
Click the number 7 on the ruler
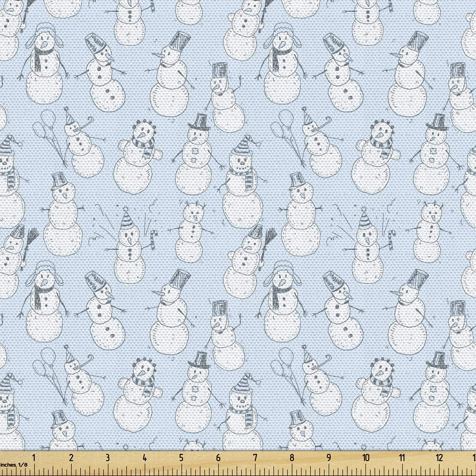coord(255,458)
